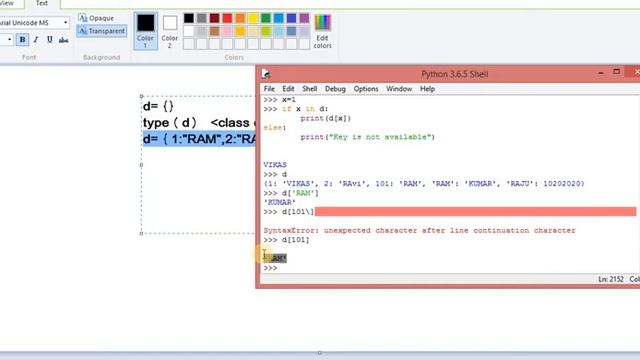Click the 'VIKAS' output text
Screen dimensions: 640x360
[x=275, y=165]
